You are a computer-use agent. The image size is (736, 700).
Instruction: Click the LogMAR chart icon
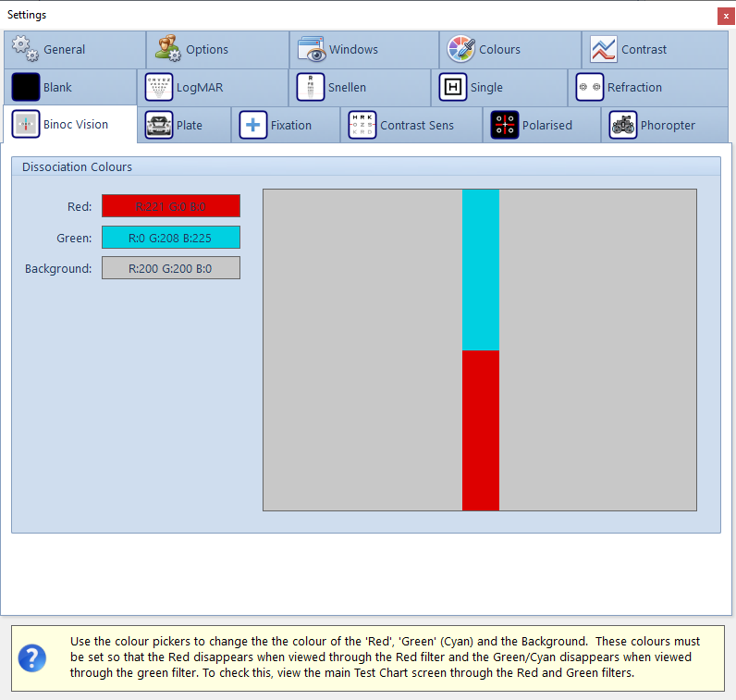pos(159,87)
